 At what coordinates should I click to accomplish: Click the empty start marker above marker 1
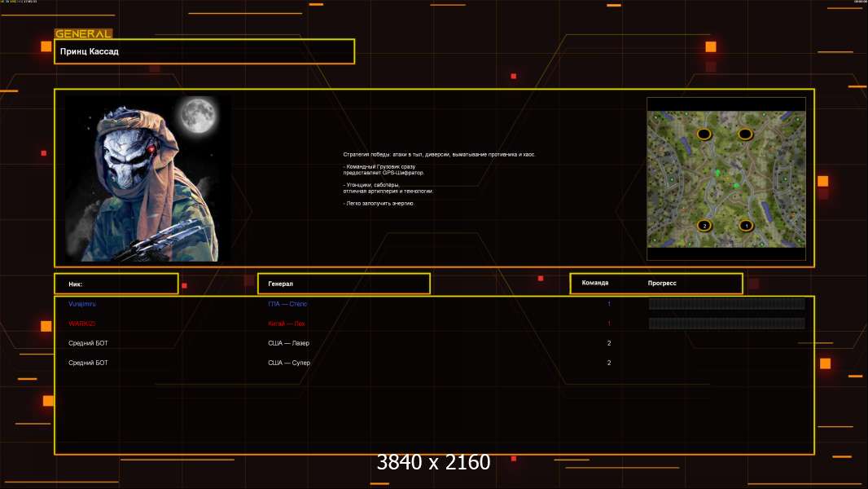pos(745,134)
